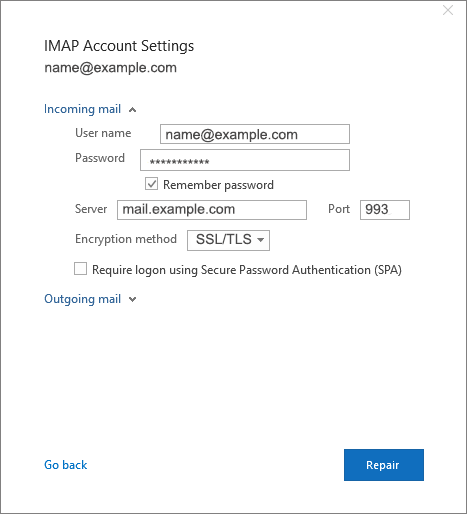This screenshot has height=514, width=467.
Task: Close the IMAP Account Settings dialog
Action: [x=448, y=10]
